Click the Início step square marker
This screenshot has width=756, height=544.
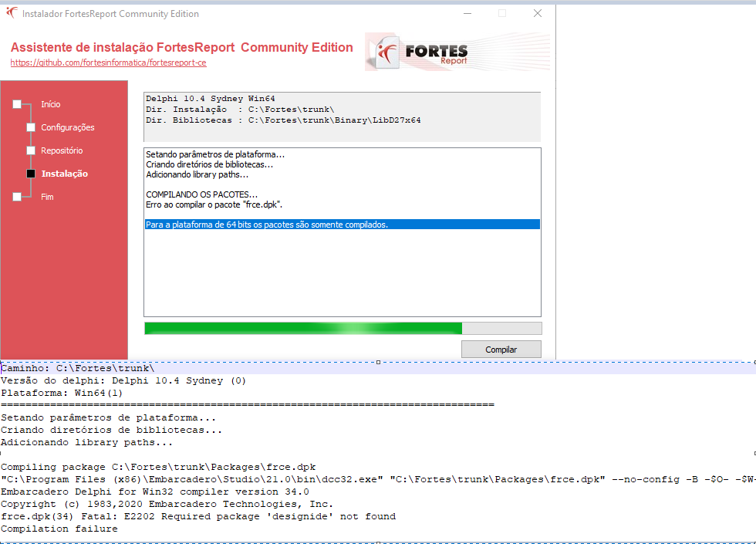coord(17,104)
